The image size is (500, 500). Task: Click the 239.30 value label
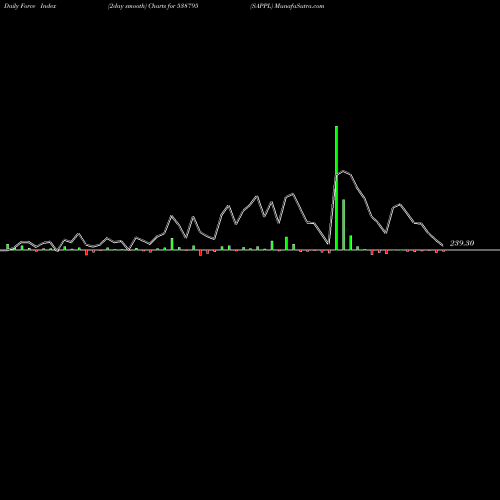(x=462, y=243)
